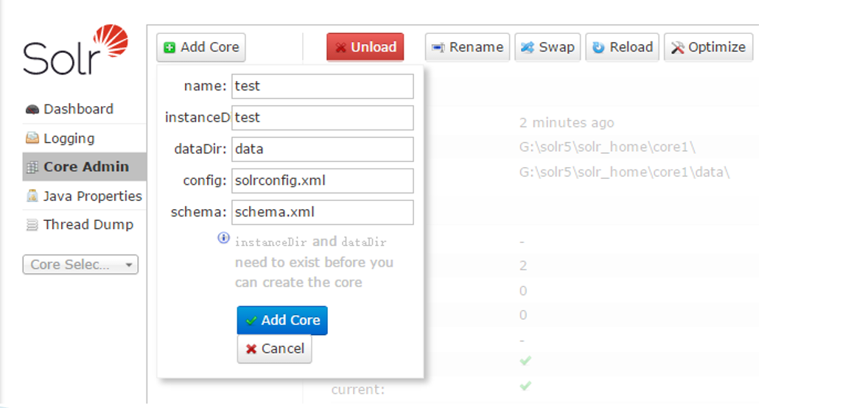
Task: Click into the name input field
Action: [x=322, y=86]
